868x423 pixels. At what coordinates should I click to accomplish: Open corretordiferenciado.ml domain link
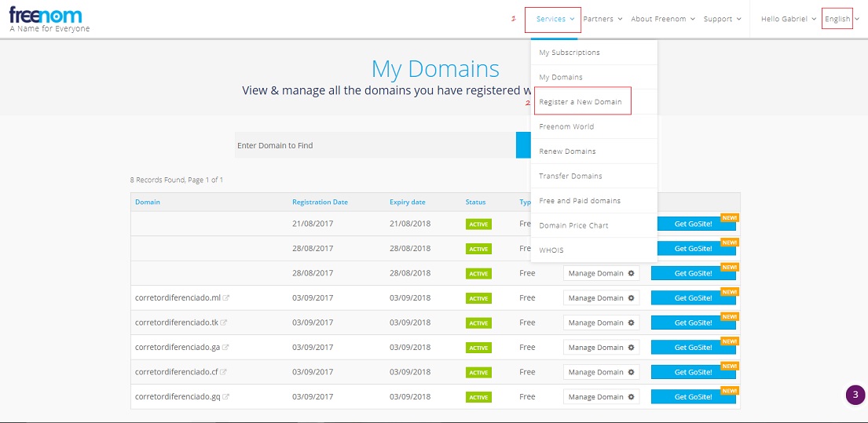(178, 298)
